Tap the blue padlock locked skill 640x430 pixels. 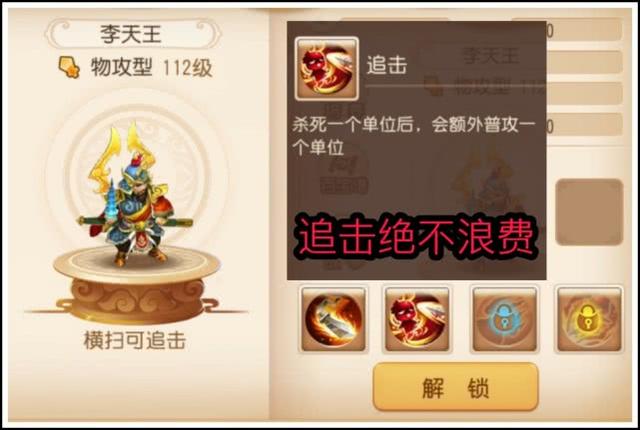[x=504, y=320]
